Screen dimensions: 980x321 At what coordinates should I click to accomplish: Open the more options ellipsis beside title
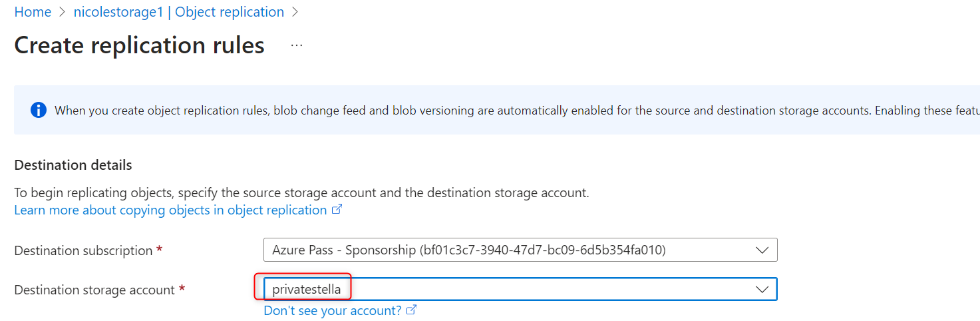point(297,45)
